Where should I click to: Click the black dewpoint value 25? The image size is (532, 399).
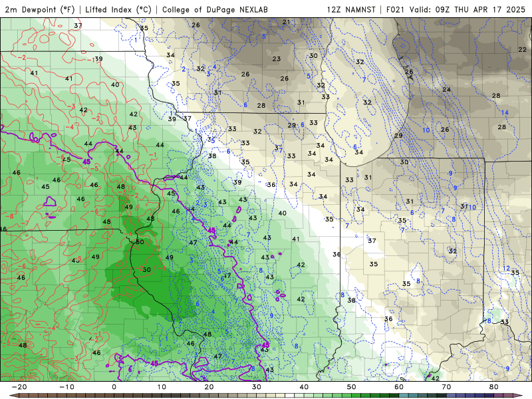tap(66, 160)
